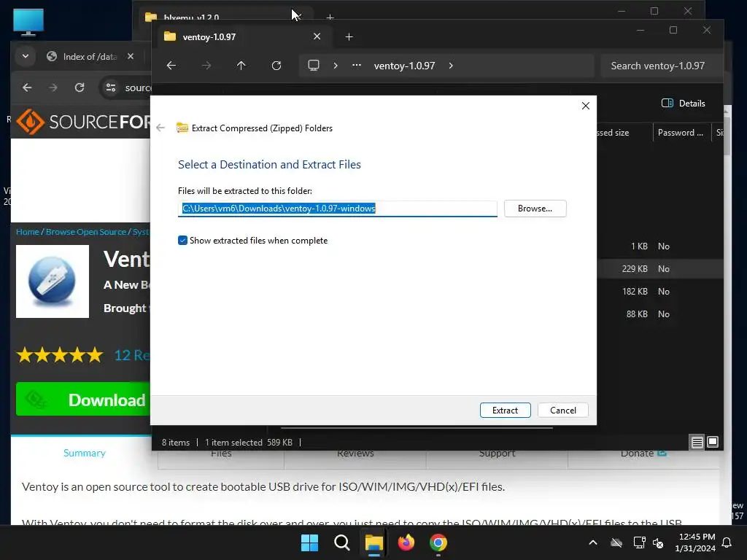This screenshot has width=747, height=560.
Task: Click the Extract button in the dialog
Action: [505, 410]
